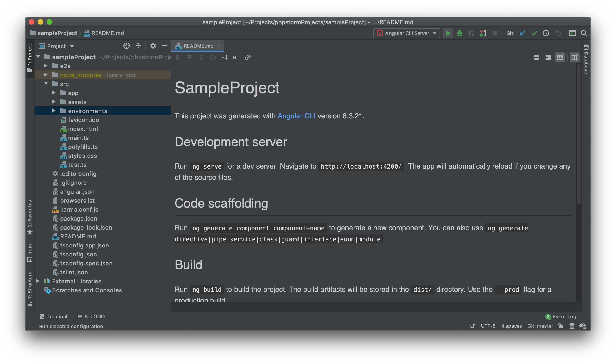Run the Angular CLI Server configuration
Screen dimensions: 616x364
pyautogui.click(x=448, y=33)
